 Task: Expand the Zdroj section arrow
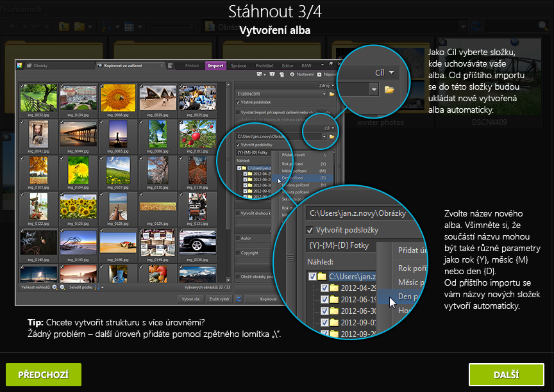coord(333,85)
